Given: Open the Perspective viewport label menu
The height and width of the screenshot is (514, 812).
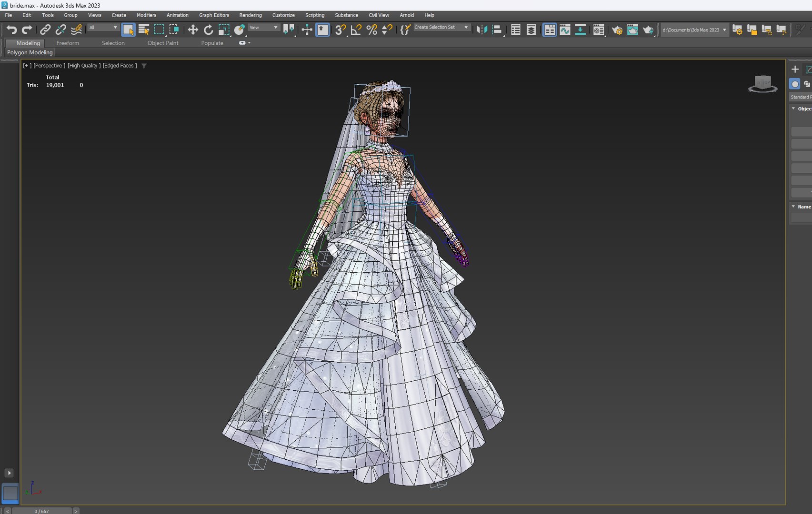Looking at the screenshot, I should click(49, 66).
